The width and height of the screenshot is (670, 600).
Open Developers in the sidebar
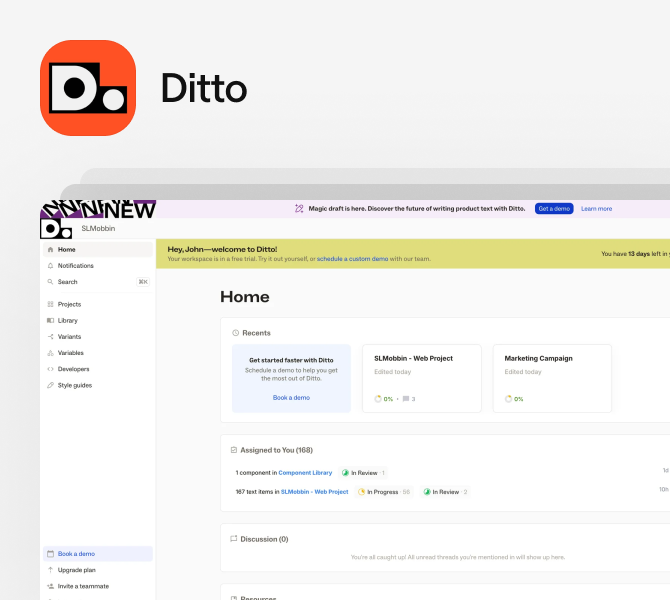tap(98, 369)
